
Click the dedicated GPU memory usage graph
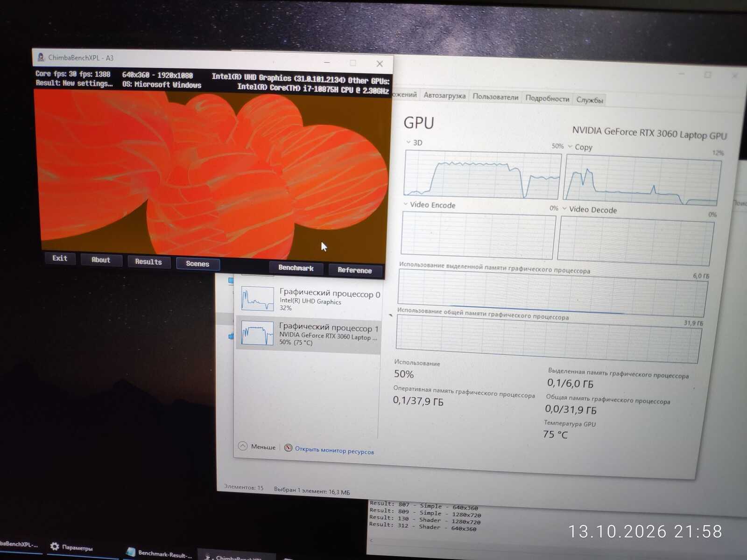(552, 294)
